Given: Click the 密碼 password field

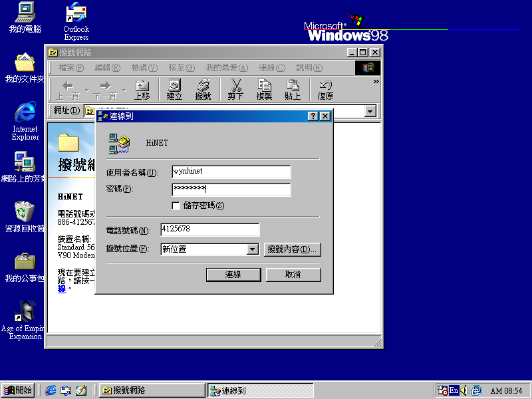Looking at the screenshot, I should pos(231,190).
